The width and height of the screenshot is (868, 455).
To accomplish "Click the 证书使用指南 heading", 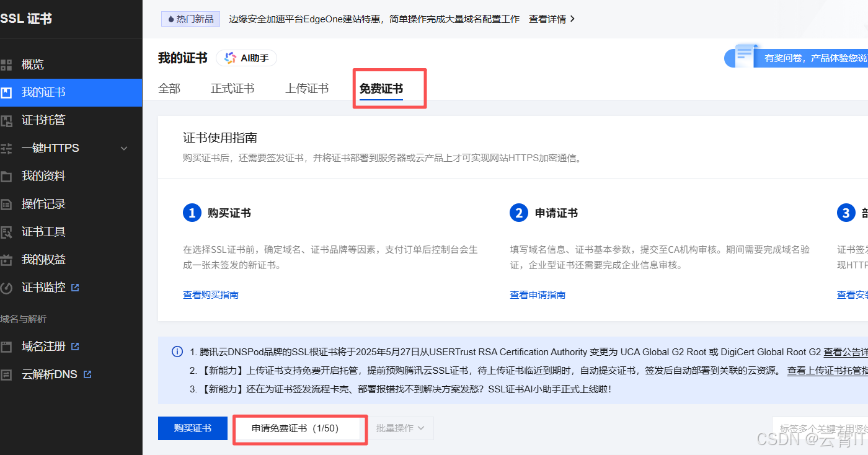I will [x=220, y=138].
